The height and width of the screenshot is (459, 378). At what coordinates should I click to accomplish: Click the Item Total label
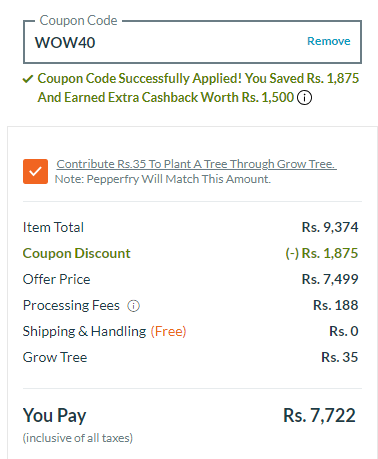(x=53, y=227)
